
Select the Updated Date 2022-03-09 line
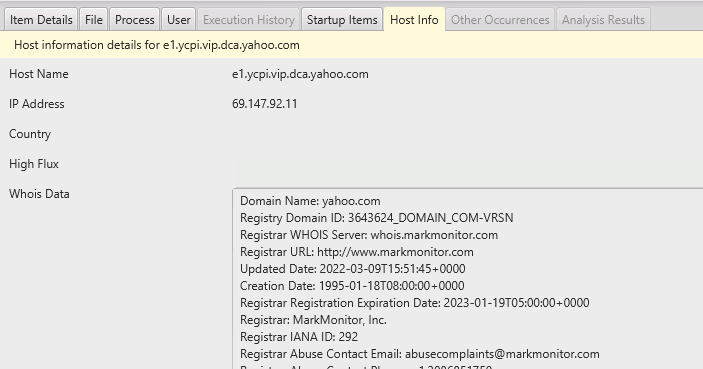pos(353,269)
